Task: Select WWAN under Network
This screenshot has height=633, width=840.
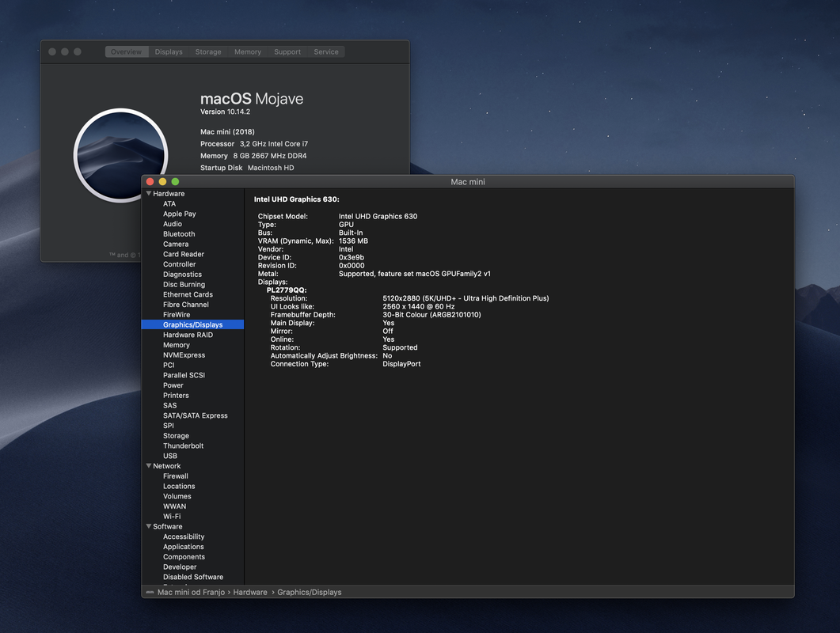Action: click(x=175, y=506)
